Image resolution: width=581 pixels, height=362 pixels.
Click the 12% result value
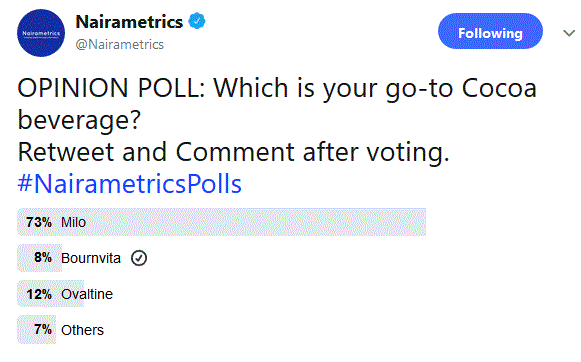(39, 294)
